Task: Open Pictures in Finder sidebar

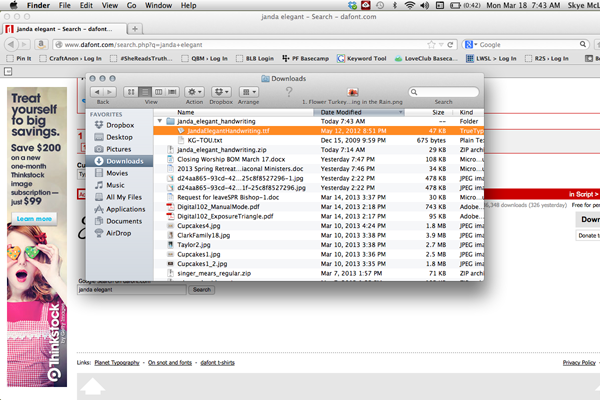Action: [x=119, y=149]
